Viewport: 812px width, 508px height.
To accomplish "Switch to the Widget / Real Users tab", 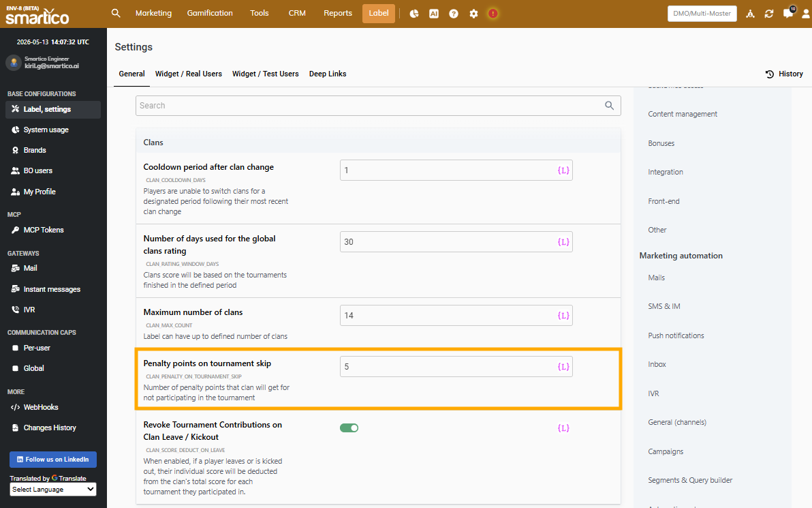I will coord(189,74).
